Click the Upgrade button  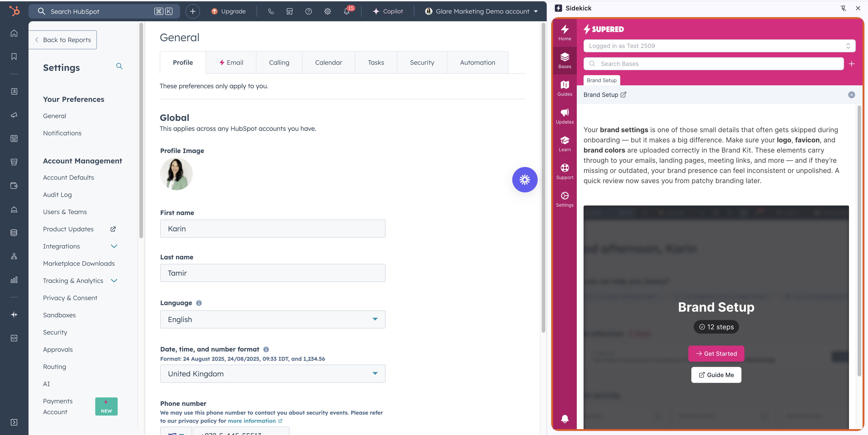click(229, 11)
